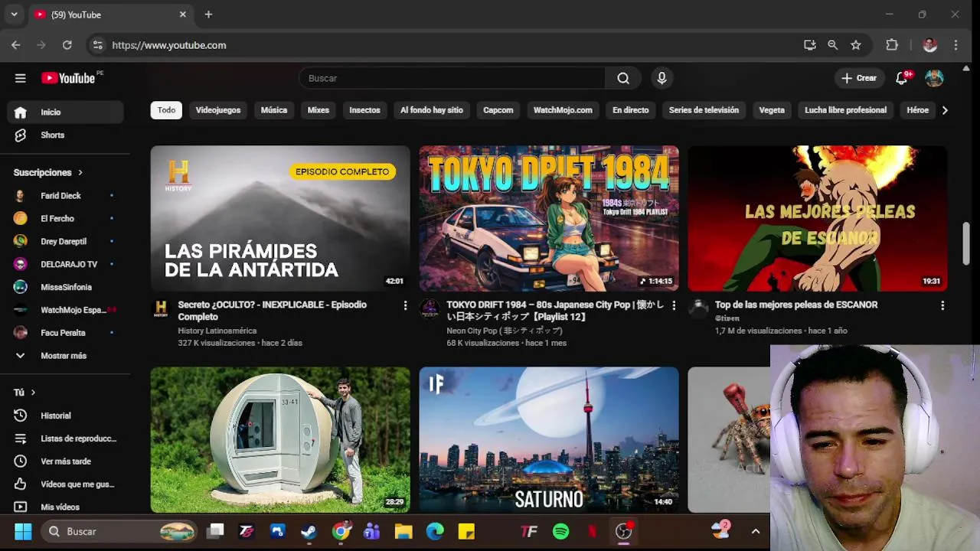This screenshot has width=980, height=551.
Task: Go back in Chrome
Action: click(16, 45)
